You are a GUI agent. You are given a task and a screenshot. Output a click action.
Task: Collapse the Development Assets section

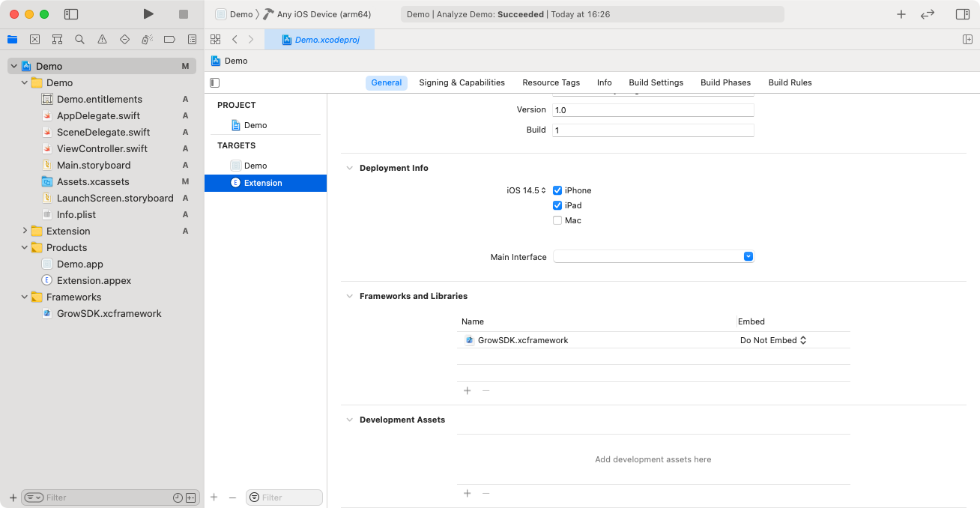pyautogui.click(x=349, y=420)
